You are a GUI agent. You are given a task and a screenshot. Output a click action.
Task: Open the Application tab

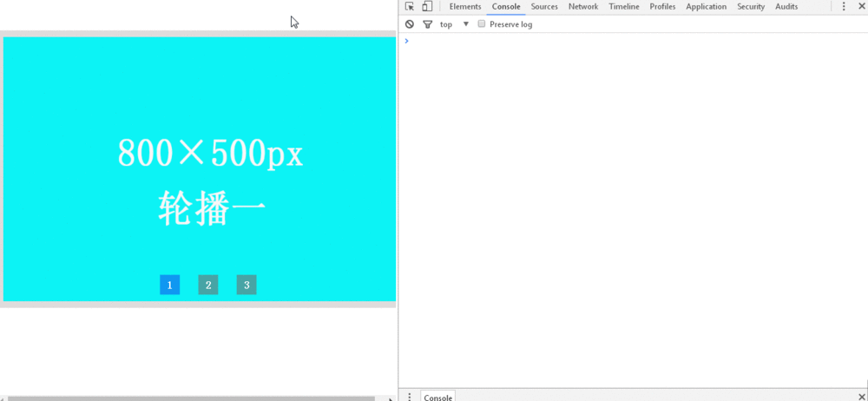[x=706, y=7]
